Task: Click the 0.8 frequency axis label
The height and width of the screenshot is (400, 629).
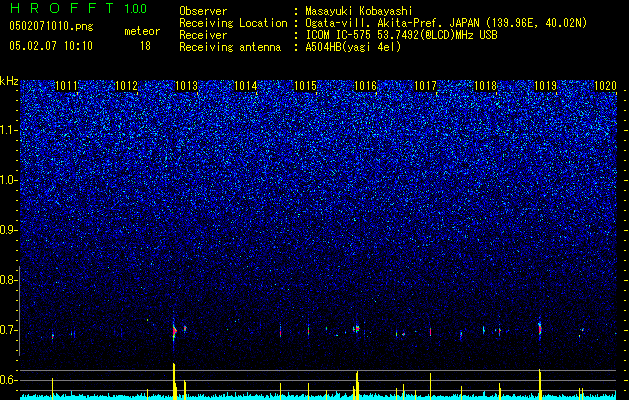Action: (9, 280)
